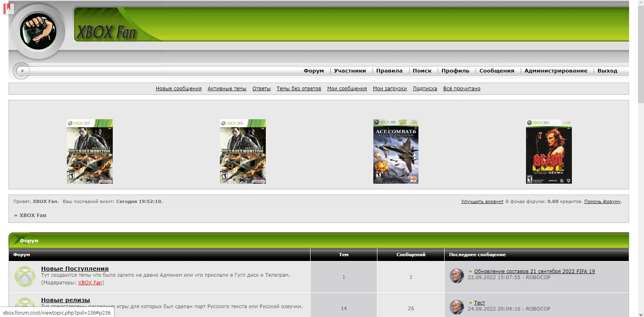Click the Выход logout menu item

[607, 71]
